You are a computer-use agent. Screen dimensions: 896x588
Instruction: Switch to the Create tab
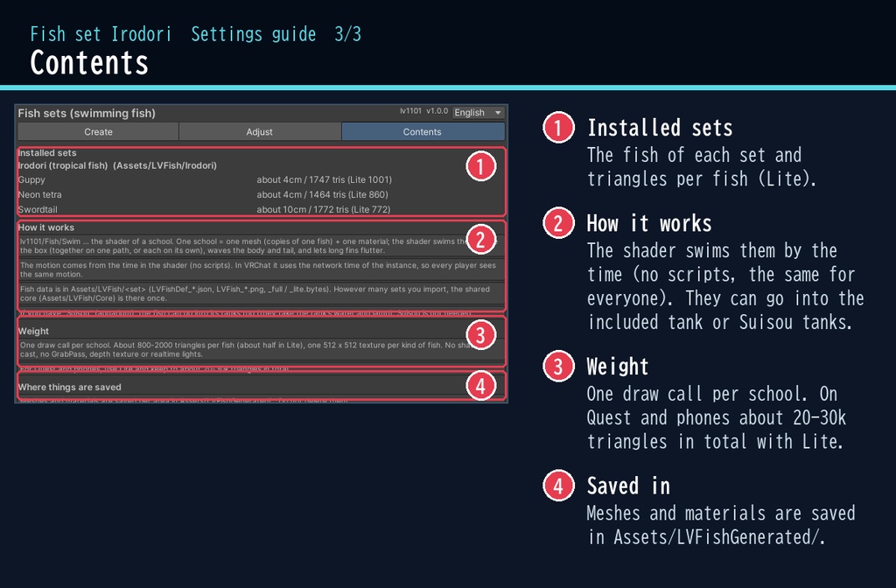click(98, 131)
